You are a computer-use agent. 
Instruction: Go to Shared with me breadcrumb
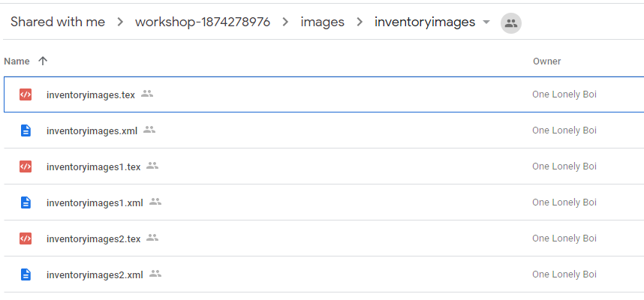pos(58,22)
